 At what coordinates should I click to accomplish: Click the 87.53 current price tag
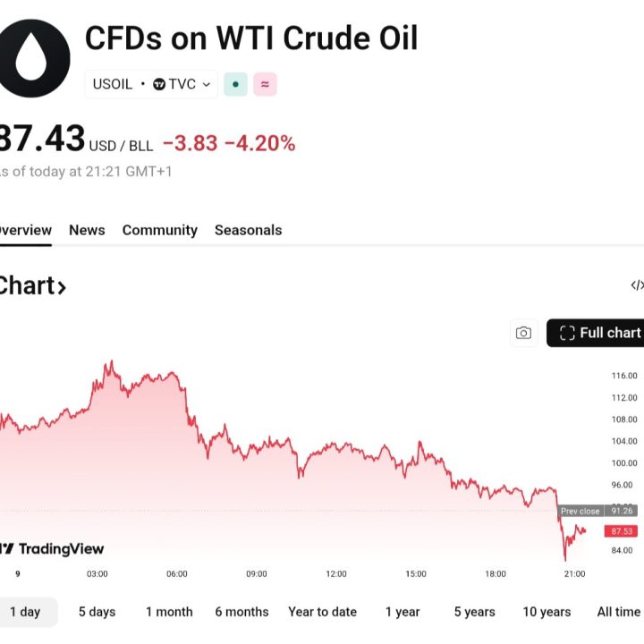click(x=621, y=530)
